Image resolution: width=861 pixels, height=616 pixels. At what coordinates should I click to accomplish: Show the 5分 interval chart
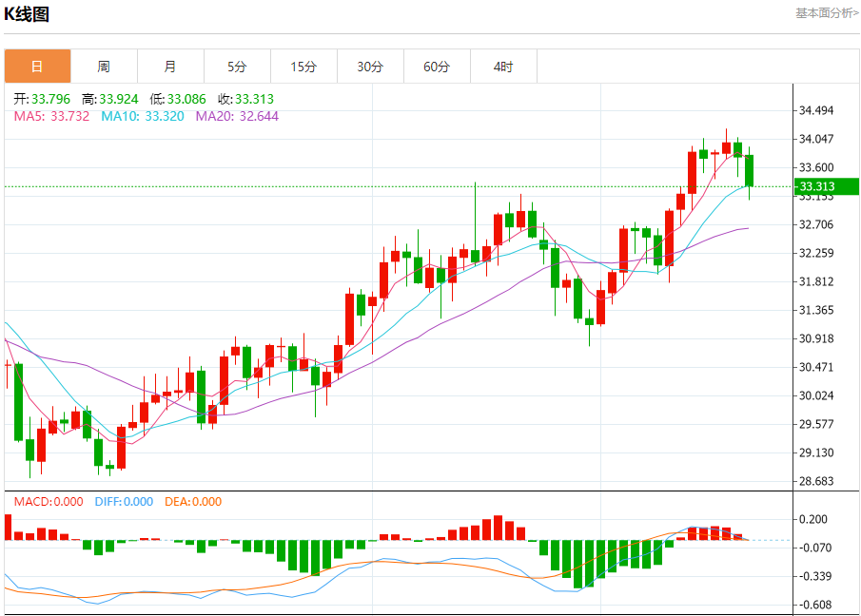(x=237, y=67)
